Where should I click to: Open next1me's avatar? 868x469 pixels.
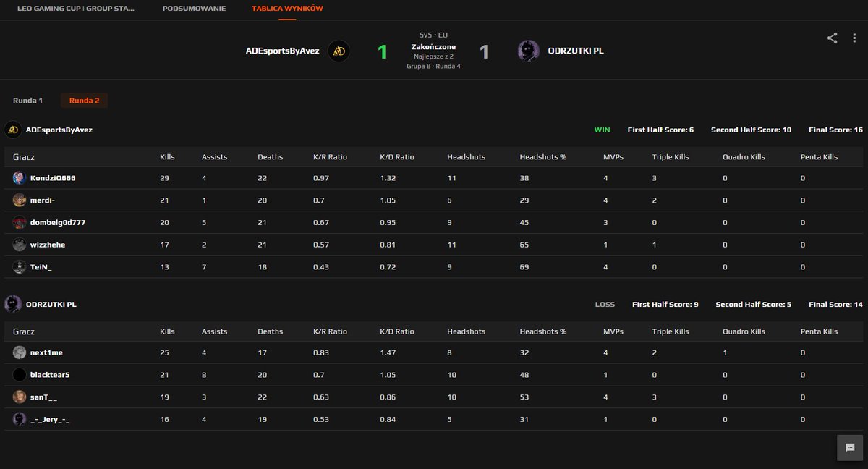tap(18, 352)
